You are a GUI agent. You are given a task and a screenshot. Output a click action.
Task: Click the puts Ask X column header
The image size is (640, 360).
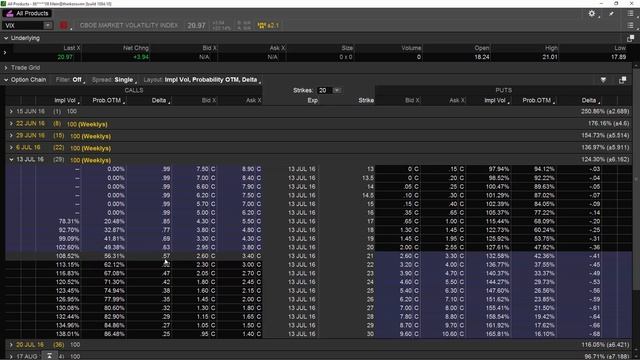coord(457,100)
